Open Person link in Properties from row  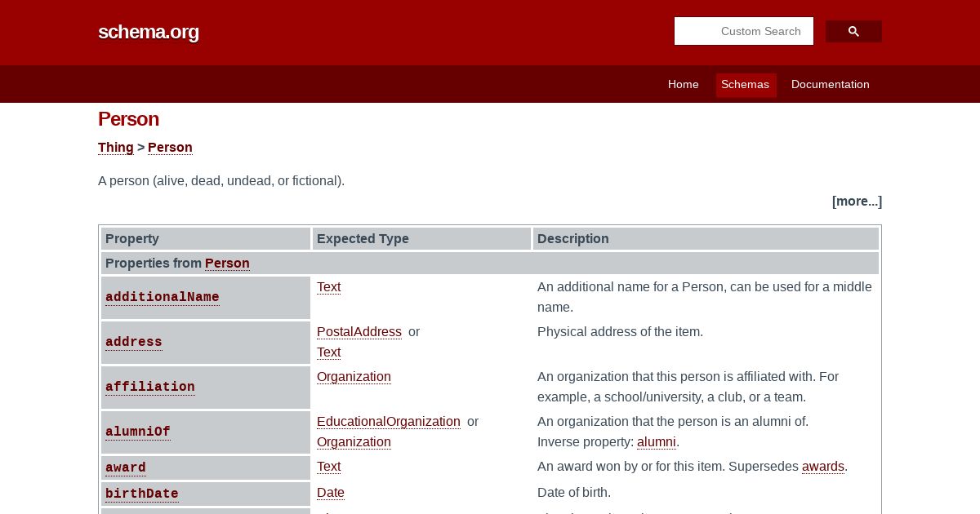point(227,263)
